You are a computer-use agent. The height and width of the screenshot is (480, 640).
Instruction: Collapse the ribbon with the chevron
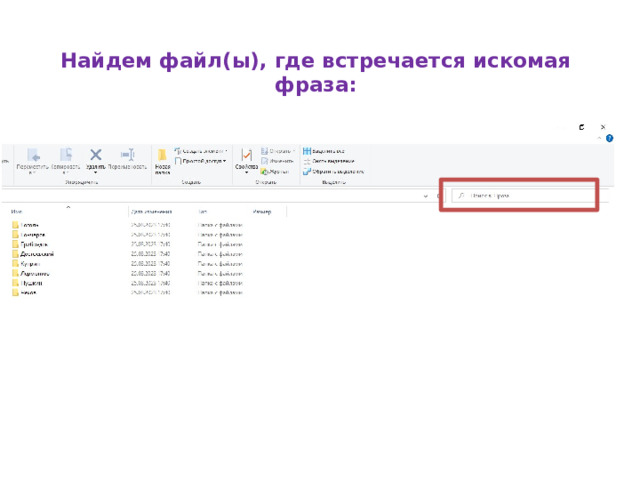(x=599, y=138)
